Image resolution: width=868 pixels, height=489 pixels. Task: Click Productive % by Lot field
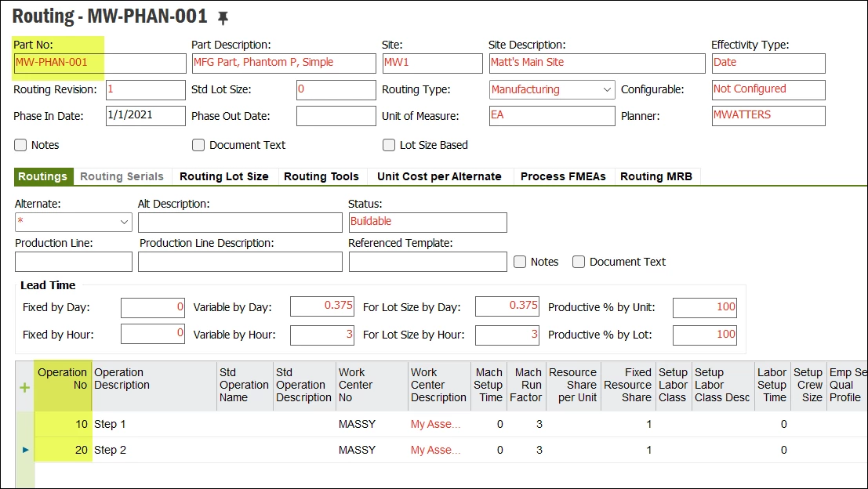tap(705, 335)
